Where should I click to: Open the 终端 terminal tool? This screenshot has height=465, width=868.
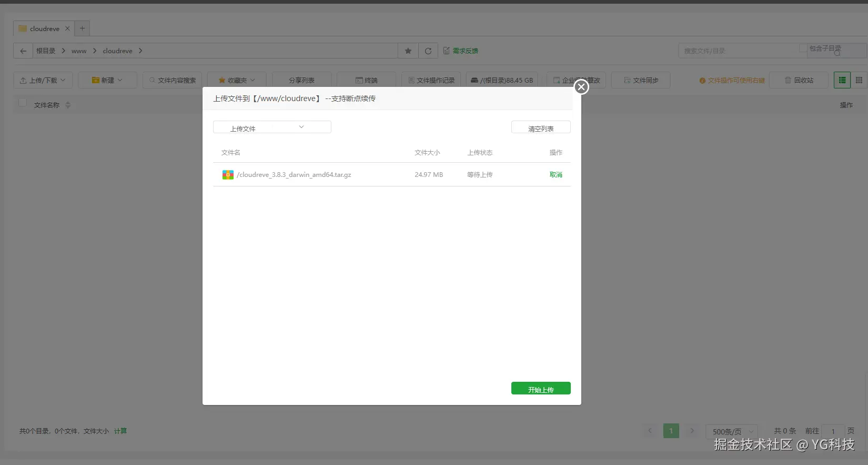click(367, 80)
